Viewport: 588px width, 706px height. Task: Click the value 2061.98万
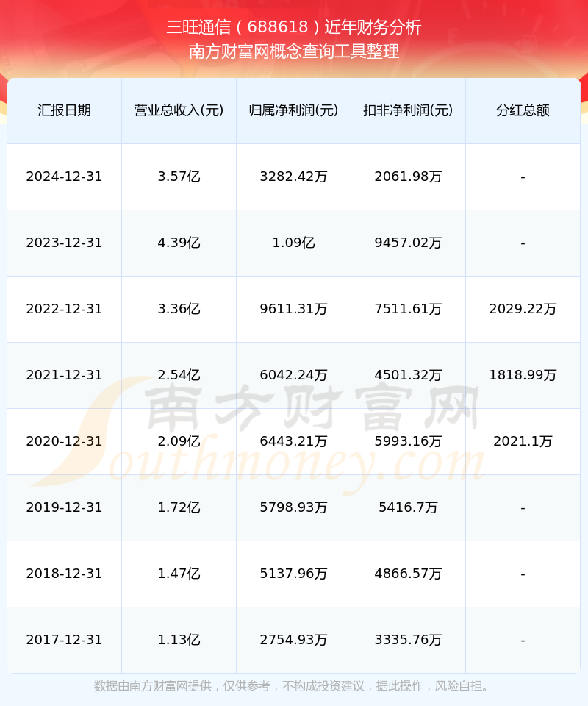pyautogui.click(x=408, y=176)
